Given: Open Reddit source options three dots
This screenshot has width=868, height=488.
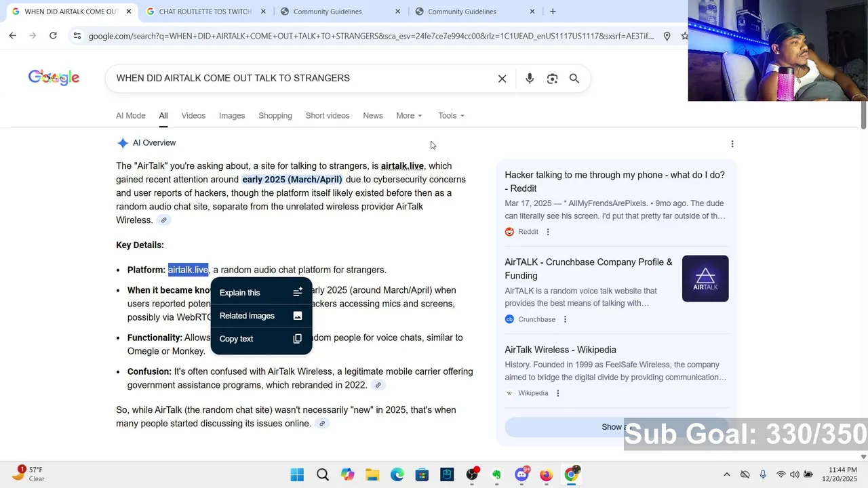Looking at the screenshot, I should pyautogui.click(x=548, y=232).
